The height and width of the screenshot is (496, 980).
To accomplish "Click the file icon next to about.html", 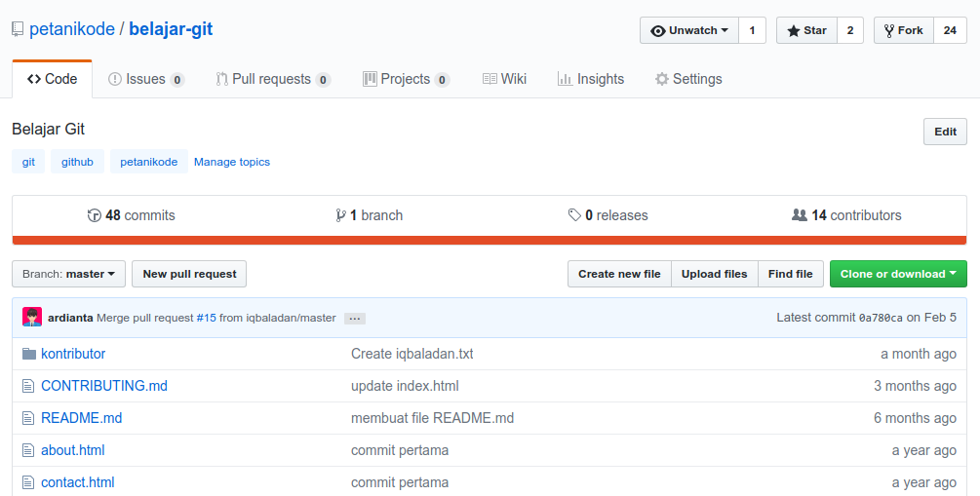I will coord(28,450).
